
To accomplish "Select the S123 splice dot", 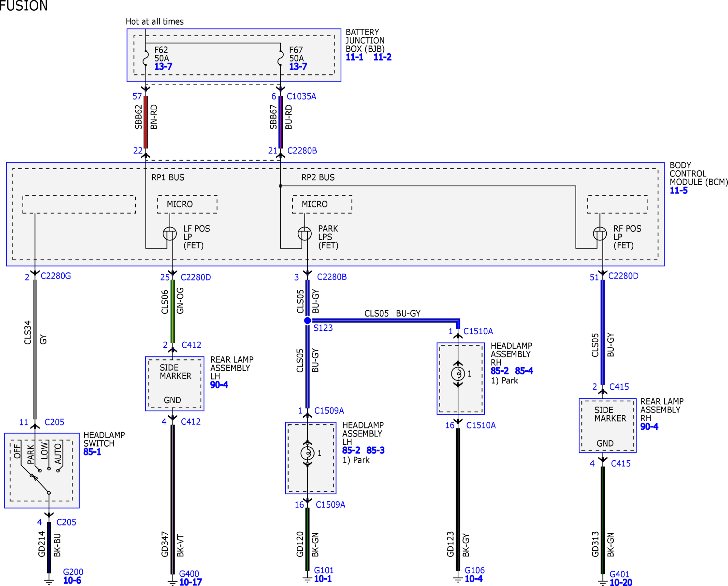I will tap(308, 321).
